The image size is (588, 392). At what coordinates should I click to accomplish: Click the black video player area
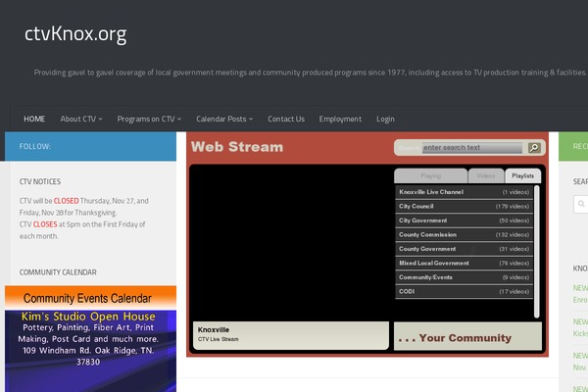click(290, 243)
